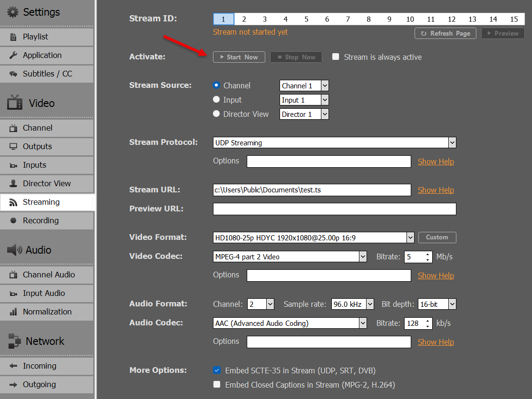Viewport: 532px width, 399px height.
Task: Select Stream ID 8 tab
Action: pos(368,19)
